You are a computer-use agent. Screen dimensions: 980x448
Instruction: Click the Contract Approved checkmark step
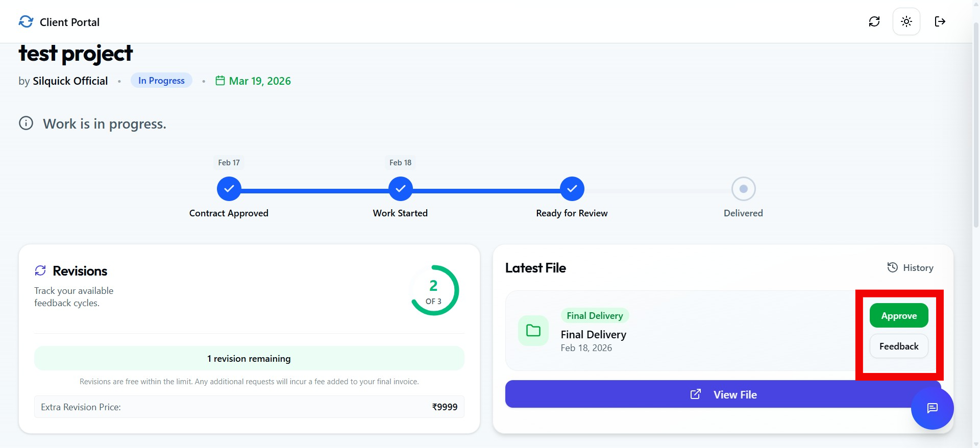229,189
